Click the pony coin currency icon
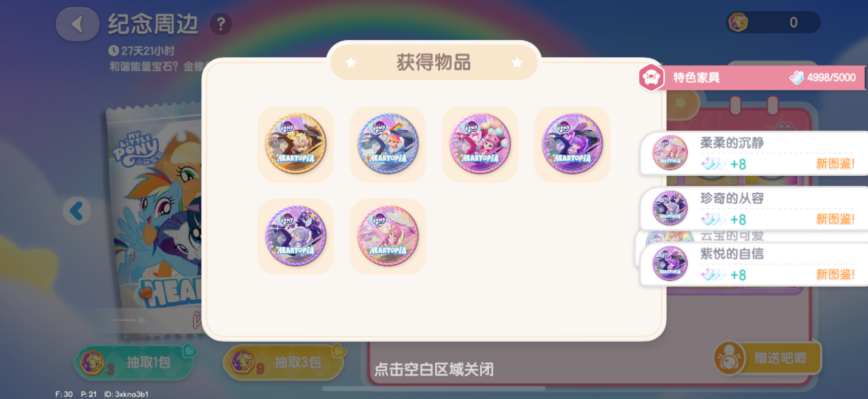The width and height of the screenshot is (868, 399). (738, 22)
